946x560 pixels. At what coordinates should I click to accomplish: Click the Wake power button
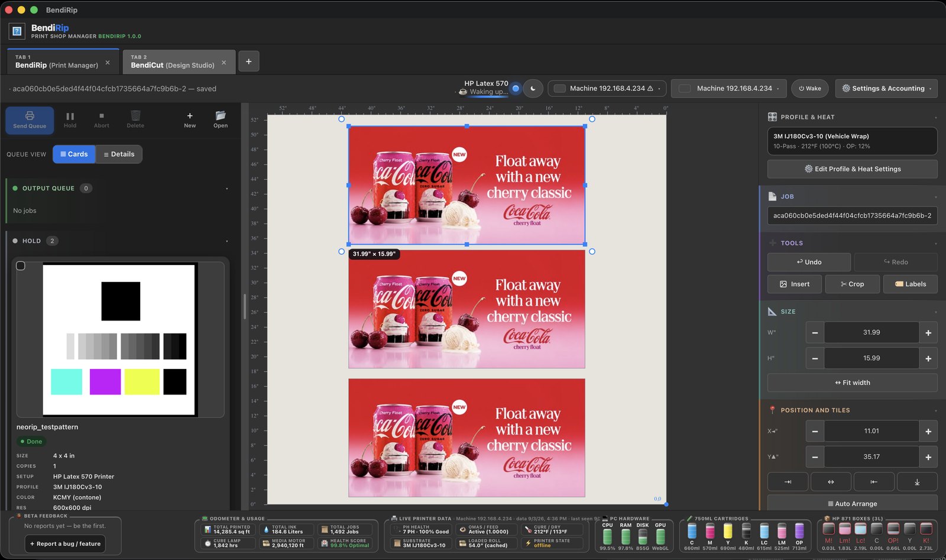coord(809,89)
